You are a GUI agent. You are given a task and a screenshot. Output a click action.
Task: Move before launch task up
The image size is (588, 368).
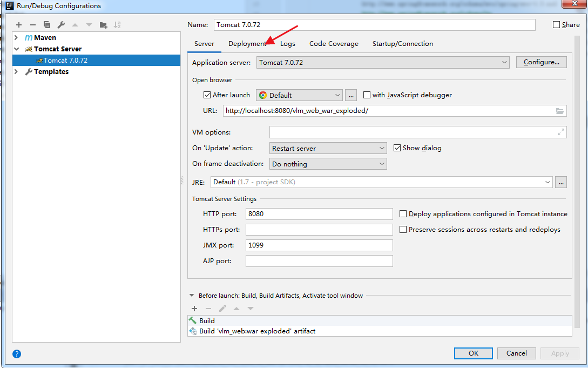pos(236,309)
